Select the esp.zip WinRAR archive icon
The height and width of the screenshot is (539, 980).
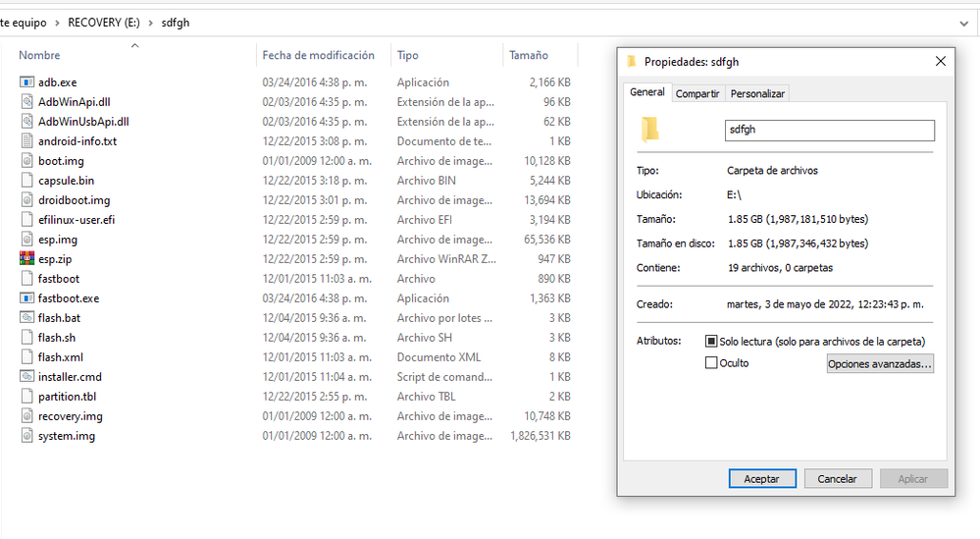26,259
